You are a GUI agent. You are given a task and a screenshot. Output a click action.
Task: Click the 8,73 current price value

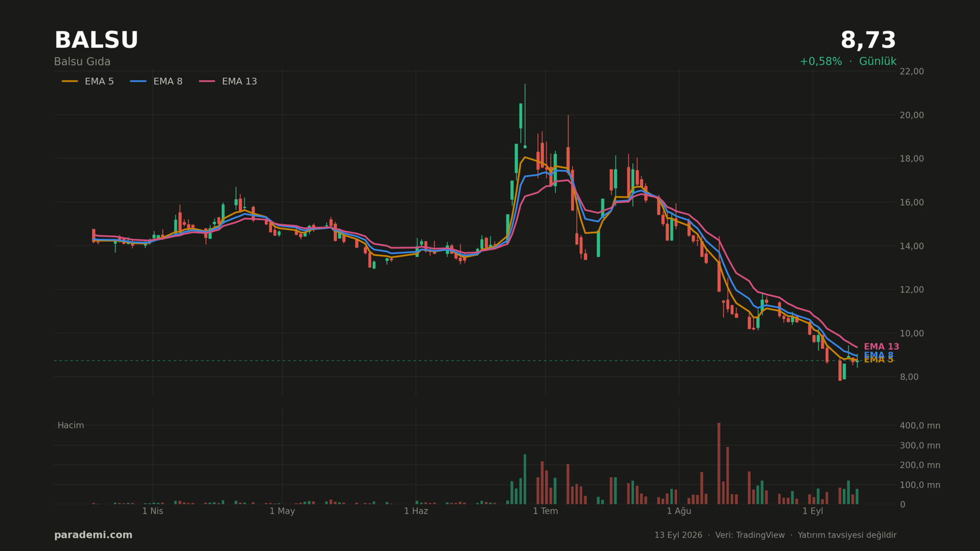868,40
